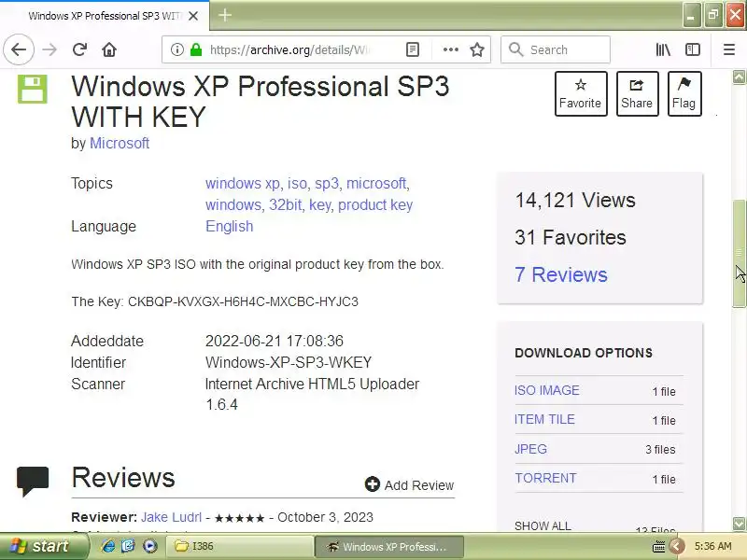The image size is (747, 560).
Task: Close the Windows XP Professional SP3 tab
Action: click(x=193, y=16)
